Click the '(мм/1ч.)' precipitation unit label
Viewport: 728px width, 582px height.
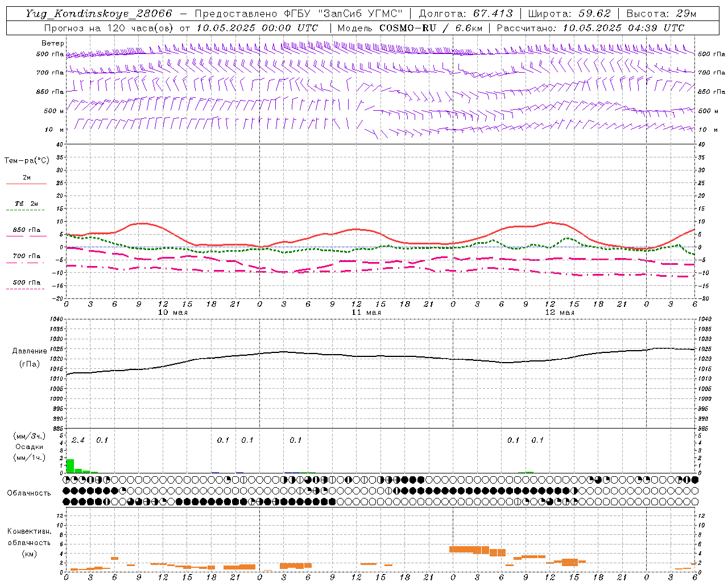30,458
